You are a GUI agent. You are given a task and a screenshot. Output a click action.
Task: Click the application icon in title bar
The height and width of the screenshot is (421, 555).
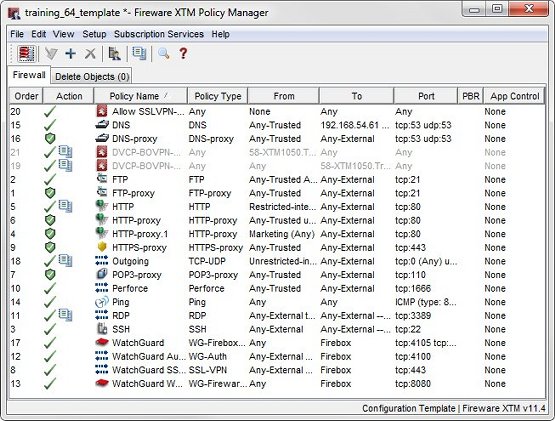pos(14,13)
